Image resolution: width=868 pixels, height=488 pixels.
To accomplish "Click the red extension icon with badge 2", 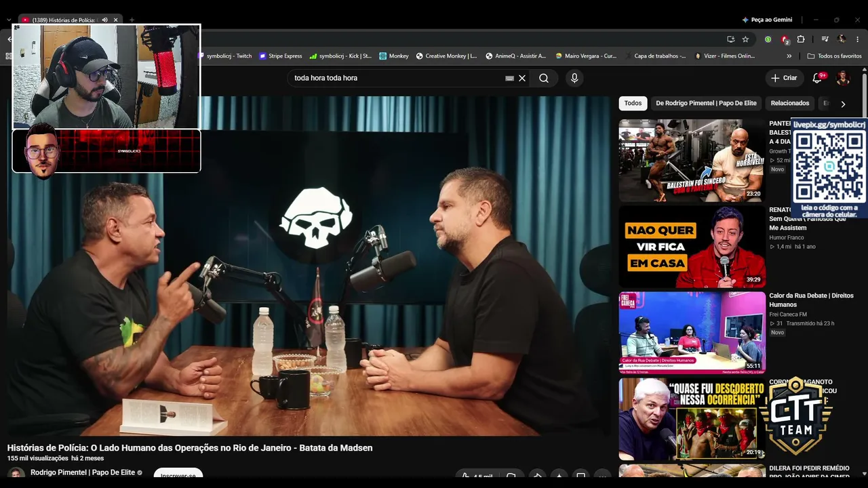I will coord(785,39).
